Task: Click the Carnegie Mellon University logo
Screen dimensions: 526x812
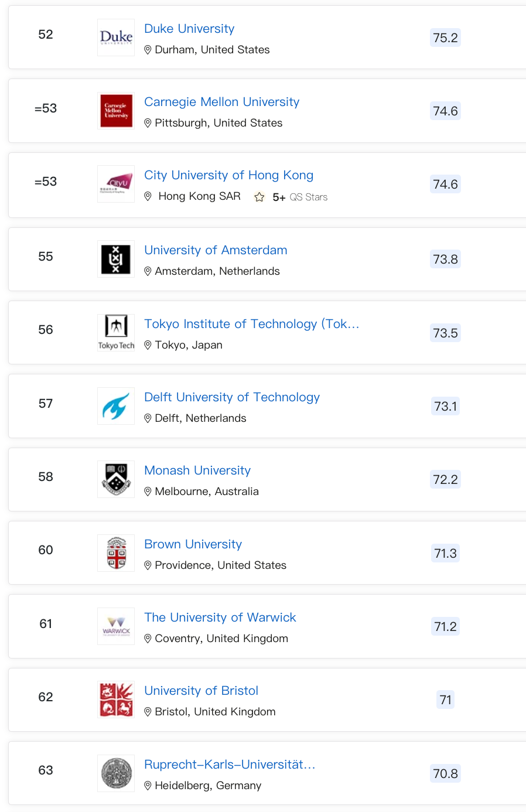Action: [x=116, y=111]
